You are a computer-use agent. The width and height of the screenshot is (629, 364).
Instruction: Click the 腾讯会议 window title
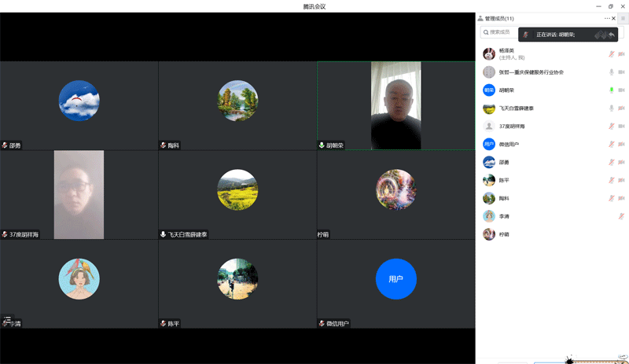click(314, 6)
